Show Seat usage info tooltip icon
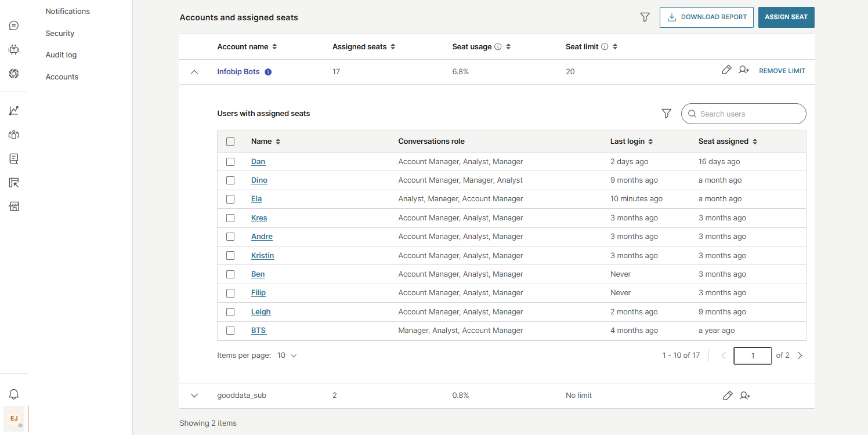This screenshot has height=435, width=868. tap(498, 46)
